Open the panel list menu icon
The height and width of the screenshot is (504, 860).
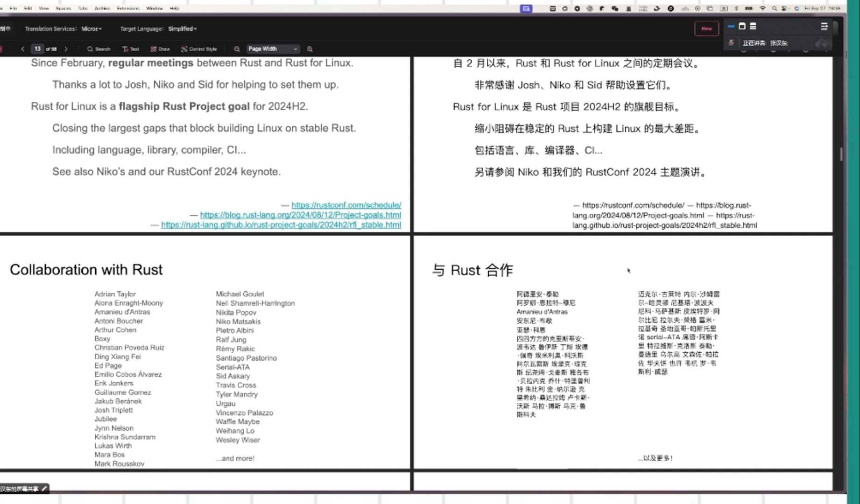point(824,27)
